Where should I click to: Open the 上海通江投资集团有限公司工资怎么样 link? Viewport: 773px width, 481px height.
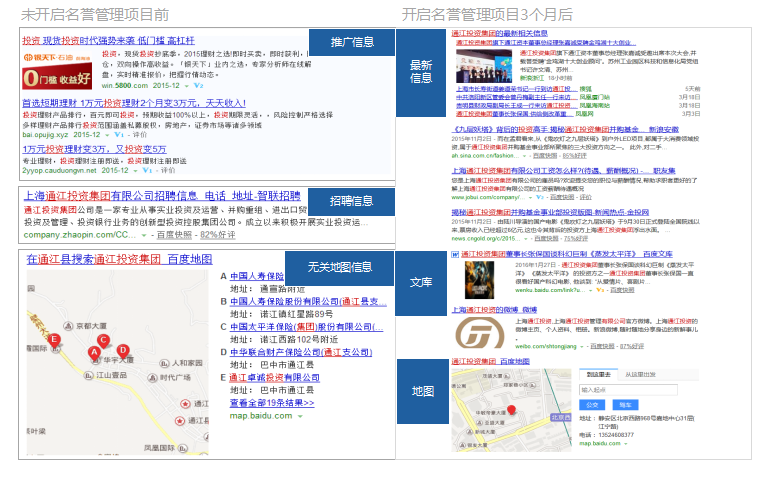click(563, 171)
